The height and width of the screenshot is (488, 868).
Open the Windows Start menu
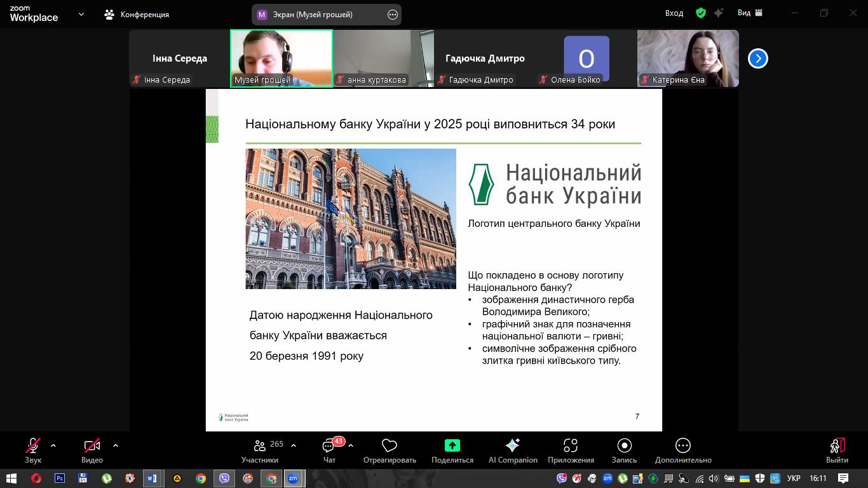pyautogui.click(x=11, y=478)
